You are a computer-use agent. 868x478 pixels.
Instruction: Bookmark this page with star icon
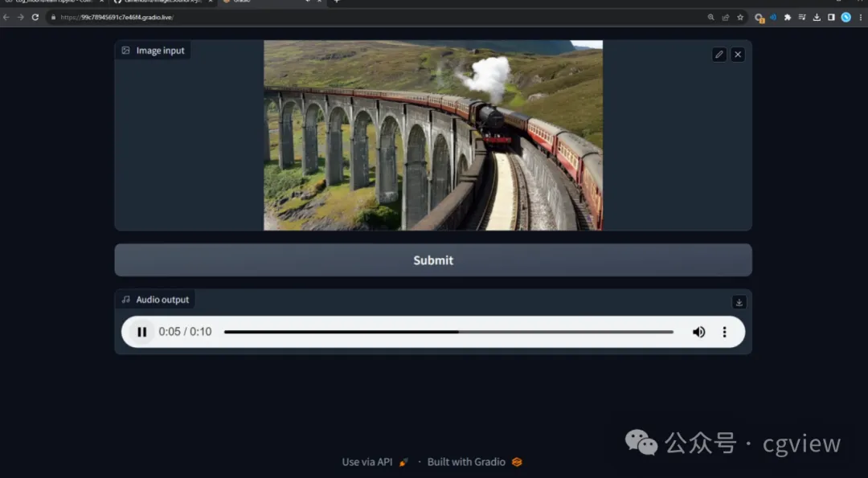[x=740, y=17]
